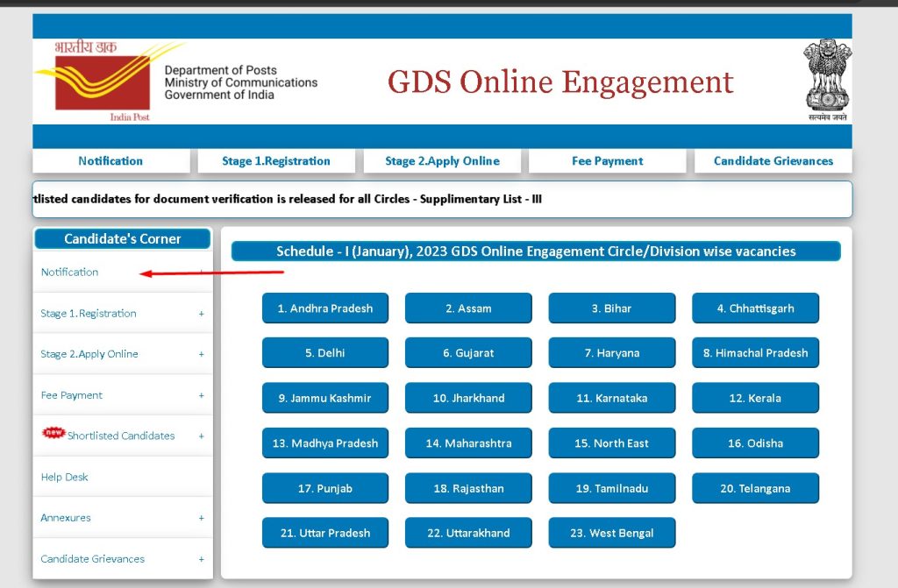Expand the Shortlisted Candidates section
Viewport: 898px width, 588px height.
121,435
